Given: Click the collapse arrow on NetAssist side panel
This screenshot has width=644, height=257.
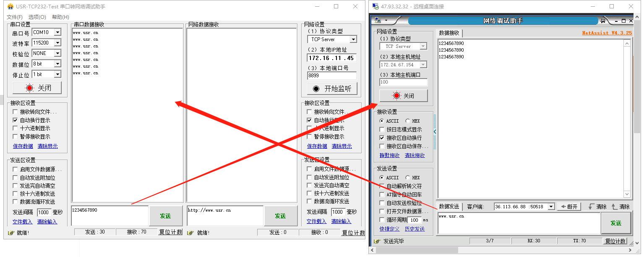Looking at the screenshot, I should coord(435,132).
